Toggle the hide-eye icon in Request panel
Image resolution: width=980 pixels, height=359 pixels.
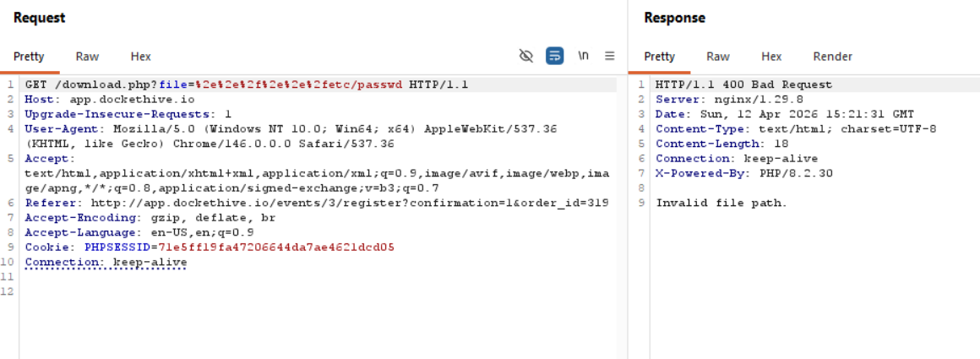pyautogui.click(x=526, y=56)
